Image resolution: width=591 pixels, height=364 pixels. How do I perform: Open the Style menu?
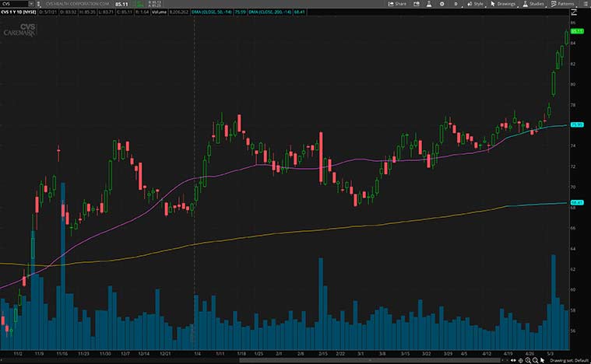[x=475, y=4]
